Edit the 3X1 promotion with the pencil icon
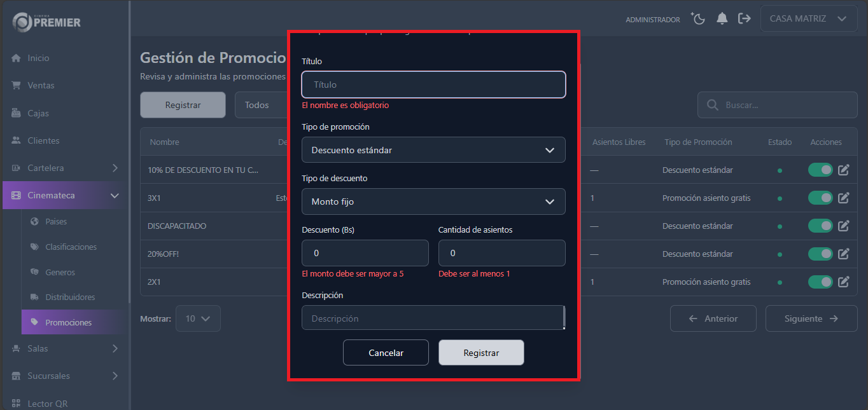Viewport: 868px width, 410px height. 844,198
